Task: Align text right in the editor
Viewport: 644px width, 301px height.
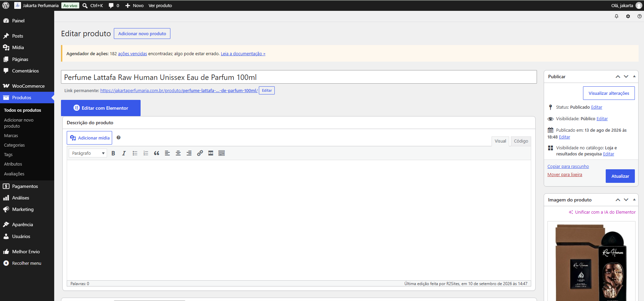Action: (x=189, y=153)
